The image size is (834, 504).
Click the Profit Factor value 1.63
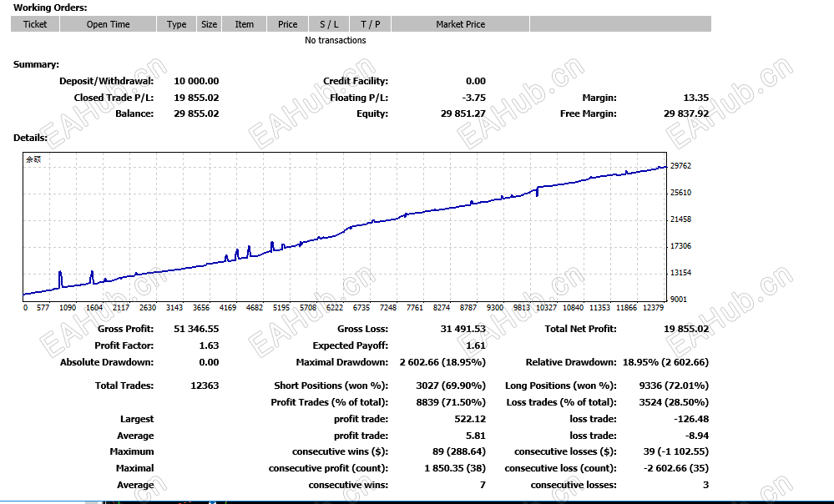(x=209, y=345)
